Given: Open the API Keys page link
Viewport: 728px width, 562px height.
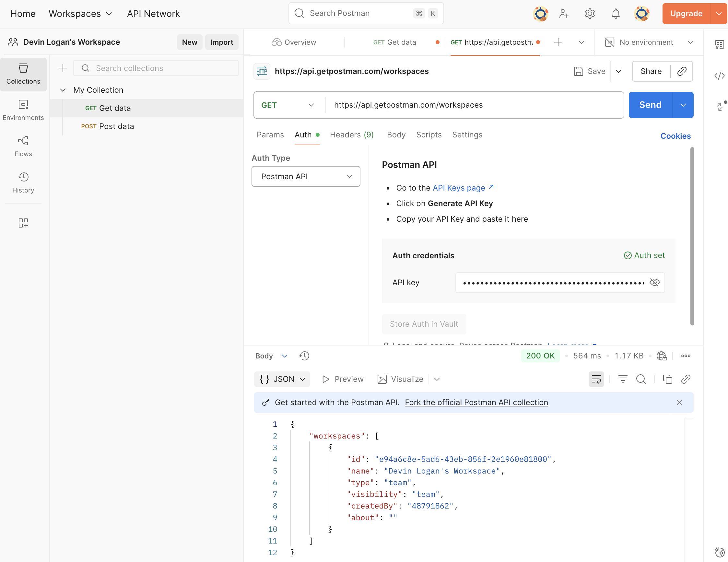Looking at the screenshot, I should [x=459, y=188].
